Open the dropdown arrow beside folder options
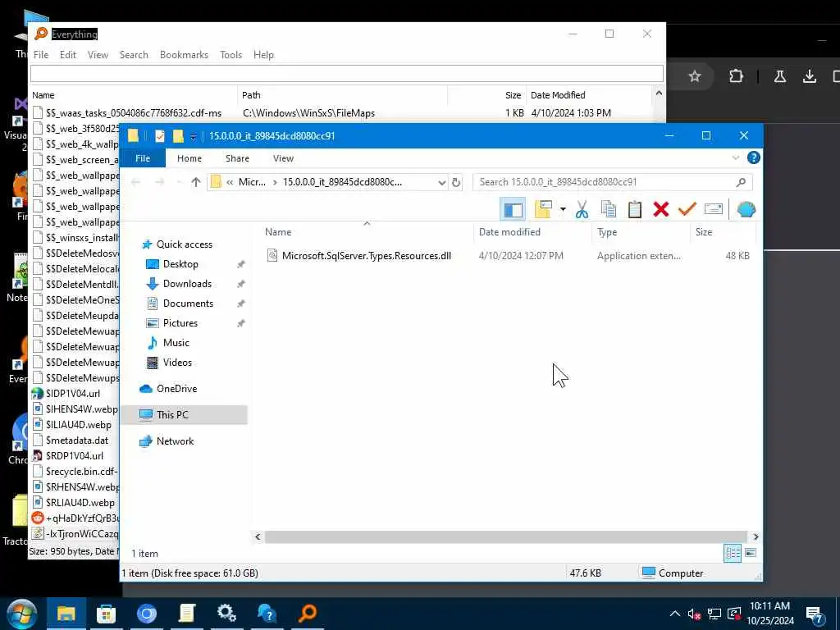Viewport: 840px width, 630px height. click(x=563, y=209)
